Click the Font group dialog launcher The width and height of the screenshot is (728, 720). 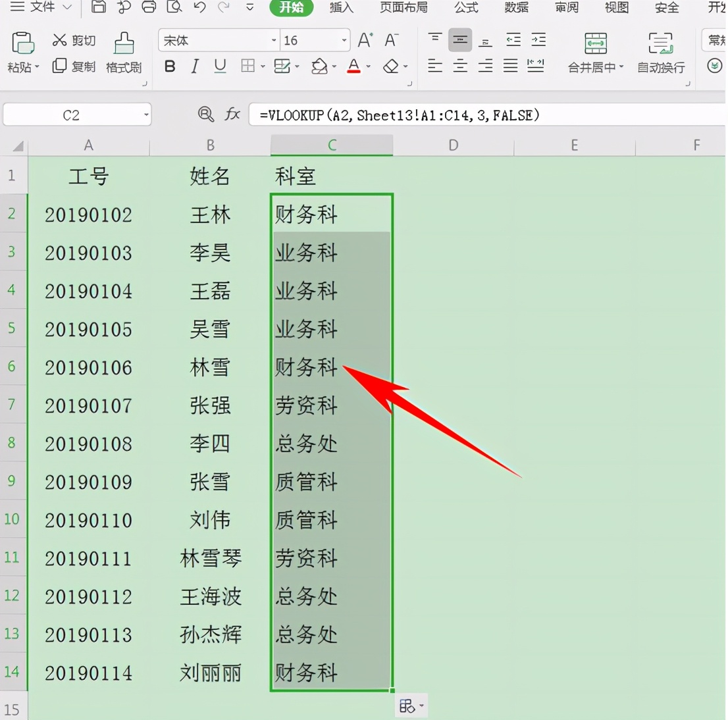click(409, 84)
